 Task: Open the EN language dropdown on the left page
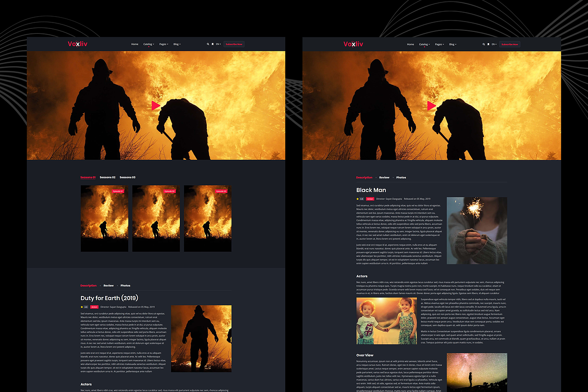[219, 44]
